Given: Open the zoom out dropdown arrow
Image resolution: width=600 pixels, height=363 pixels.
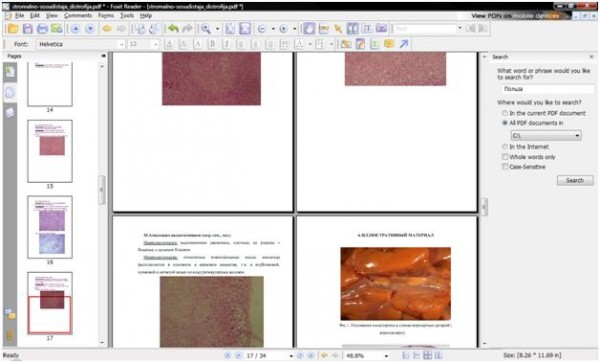Looking at the screenshot, I should [x=273, y=29].
